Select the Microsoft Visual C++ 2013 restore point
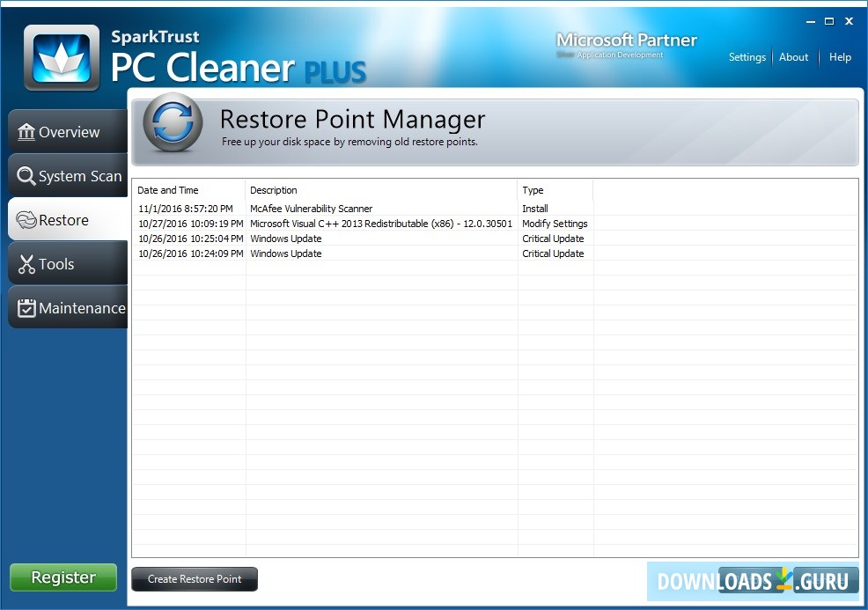The image size is (868, 610). click(381, 224)
